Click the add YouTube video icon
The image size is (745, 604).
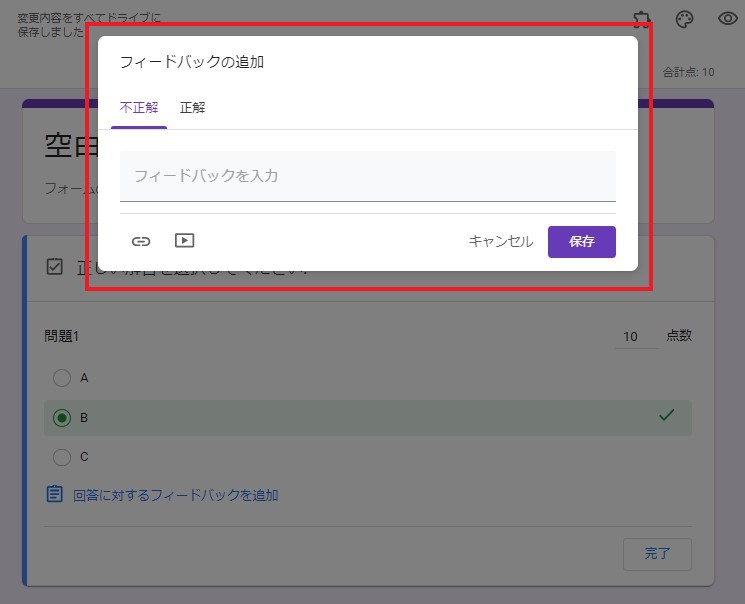[184, 241]
